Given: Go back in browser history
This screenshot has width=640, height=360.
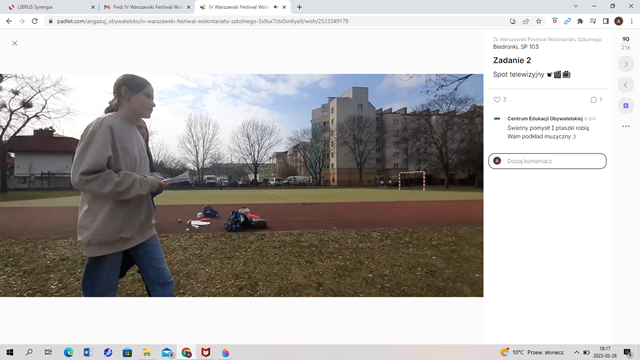Looking at the screenshot, I should tap(9, 21).
